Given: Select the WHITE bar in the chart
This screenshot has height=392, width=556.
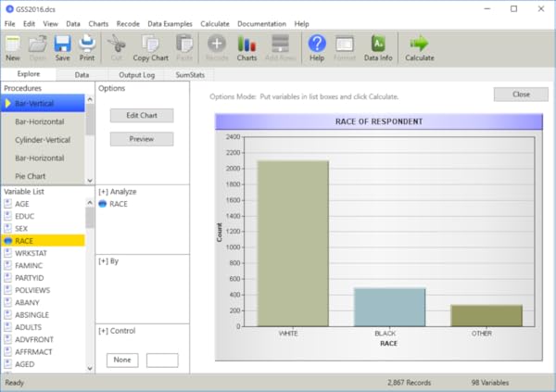Looking at the screenshot, I should [x=293, y=244].
